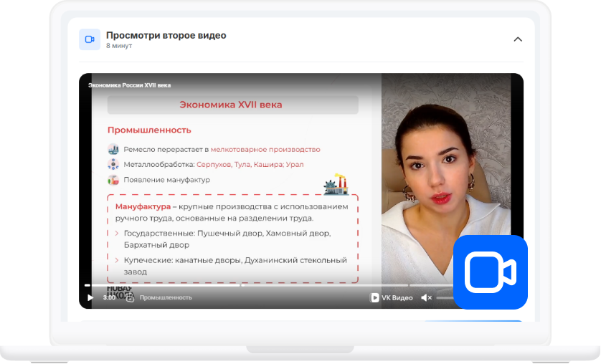Click the large blue video camera badge

coord(491,272)
